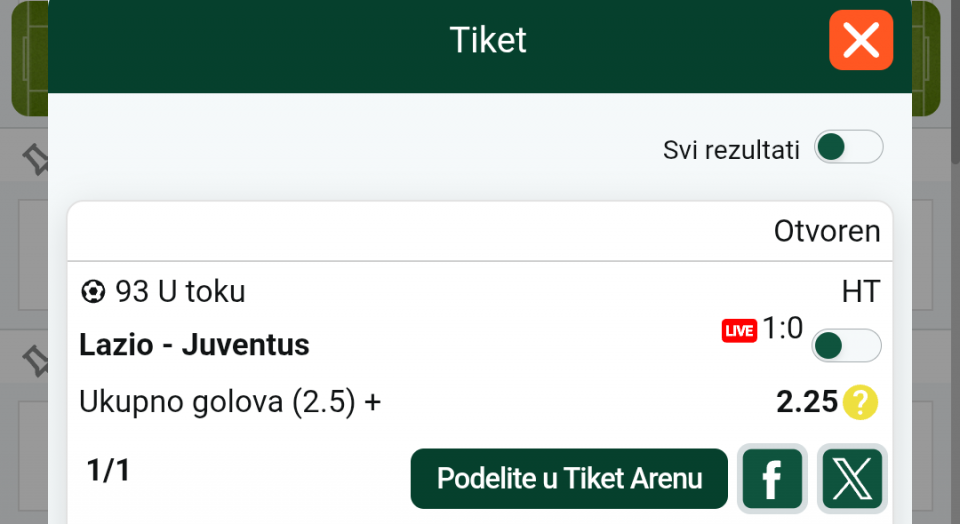Click the upper pin icon behind the dialog
Viewport: 960px width, 524px height.
pyautogui.click(x=36, y=159)
